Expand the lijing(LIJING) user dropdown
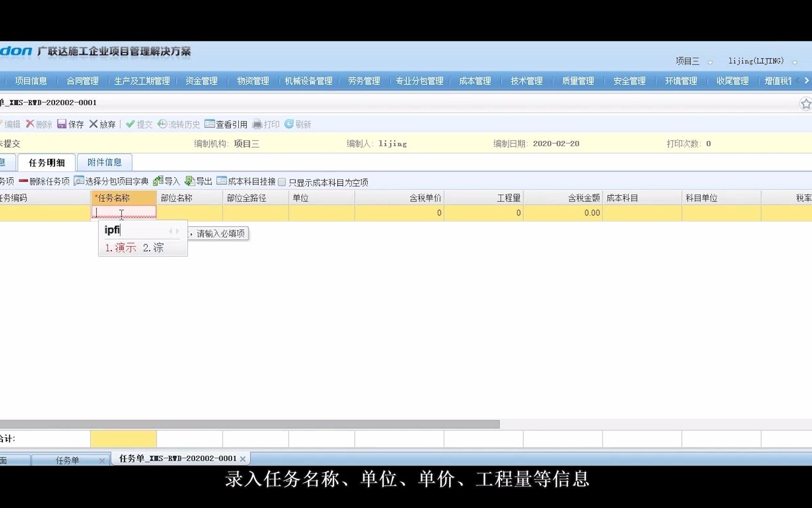Image resolution: width=812 pixels, height=508 pixels. click(795, 62)
